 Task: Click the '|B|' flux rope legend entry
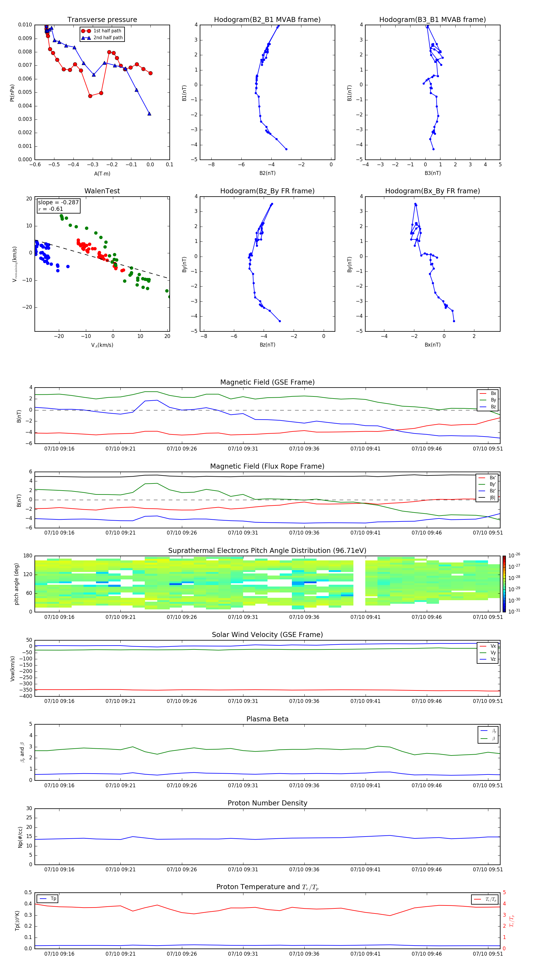point(487,498)
